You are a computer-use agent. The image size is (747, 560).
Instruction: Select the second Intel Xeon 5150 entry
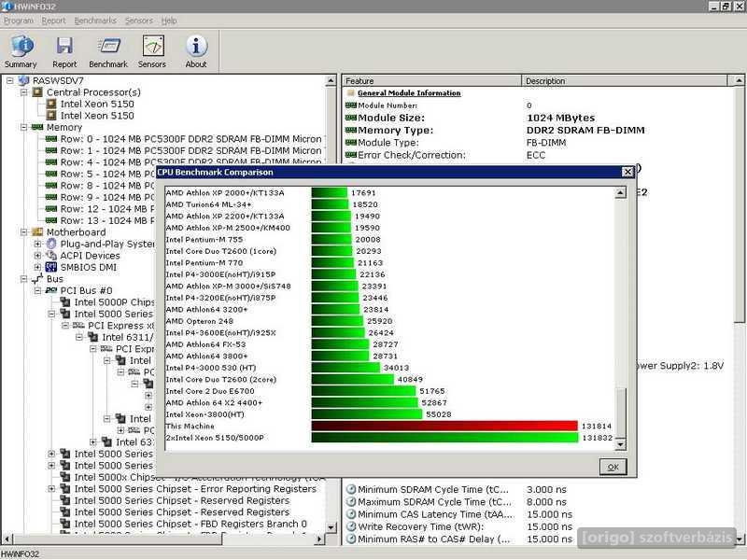pyautogui.click(x=97, y=116)
